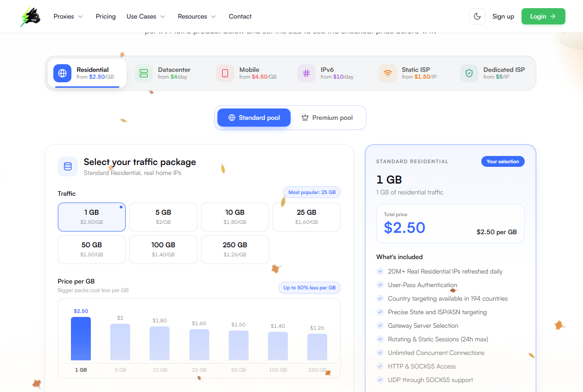
Task: Switch to the Residential product tab
Action: coord(87,73)
